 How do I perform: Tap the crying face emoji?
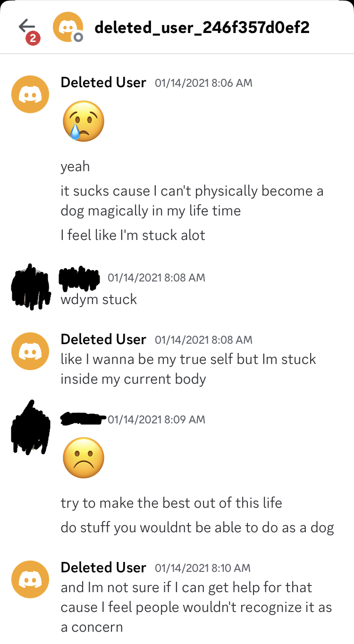(x=84, y=121)
